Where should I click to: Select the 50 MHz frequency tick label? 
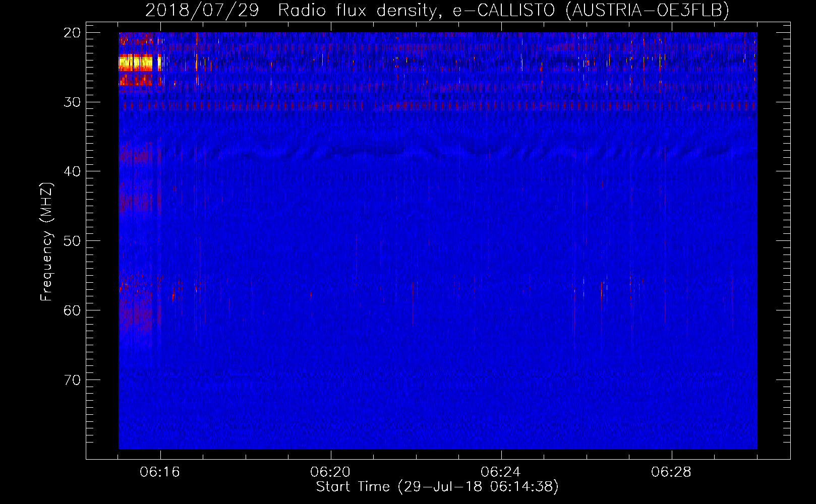pos(72,240)
